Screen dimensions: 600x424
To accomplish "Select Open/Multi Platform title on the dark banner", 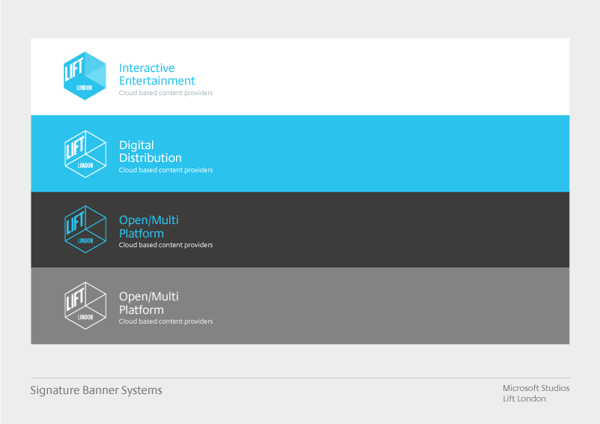I will (x=149, y=227).
